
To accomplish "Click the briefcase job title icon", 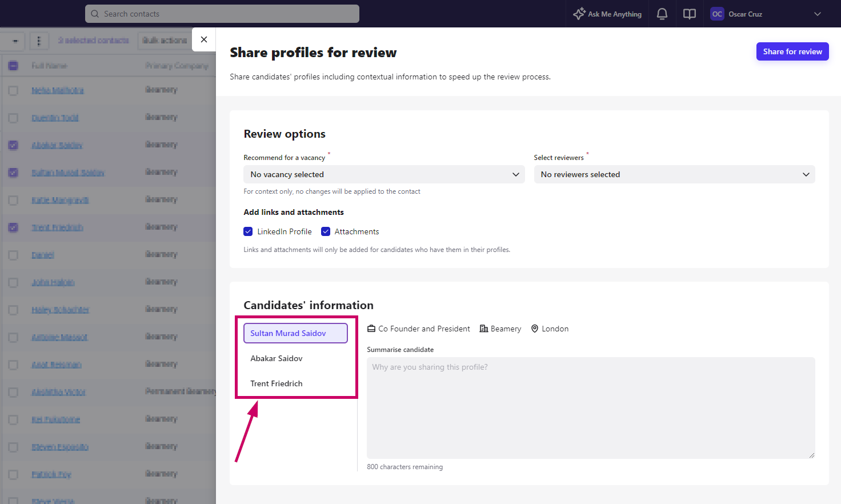I will (x=371, y=329).
